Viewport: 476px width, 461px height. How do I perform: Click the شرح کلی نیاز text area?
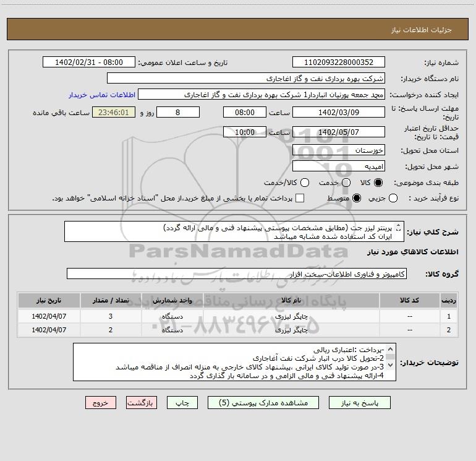point(234,231)
